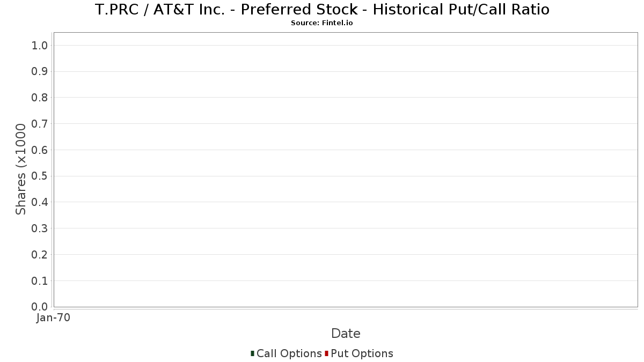Select the 0.2 y-axis tick label
644x362 pixels.
(x=40, y=255)
